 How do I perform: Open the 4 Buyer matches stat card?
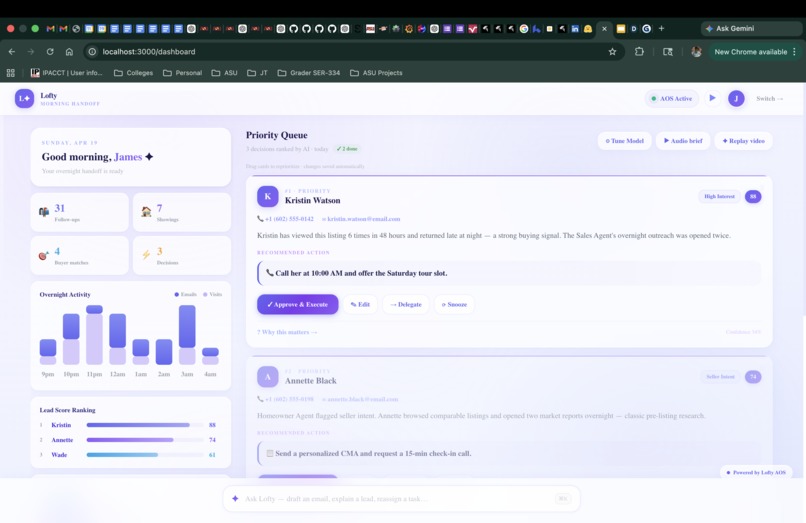click(80, 255)
